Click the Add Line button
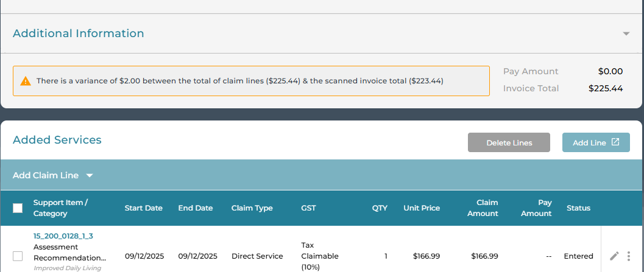The height and width of the screenshot is (272, 644). pyautogui.click(x=595, y=142)
